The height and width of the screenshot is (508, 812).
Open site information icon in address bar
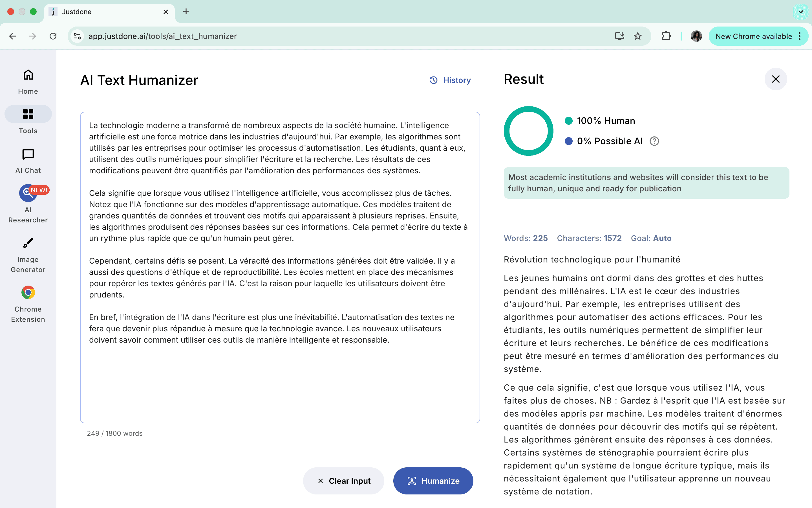point(78,36)
